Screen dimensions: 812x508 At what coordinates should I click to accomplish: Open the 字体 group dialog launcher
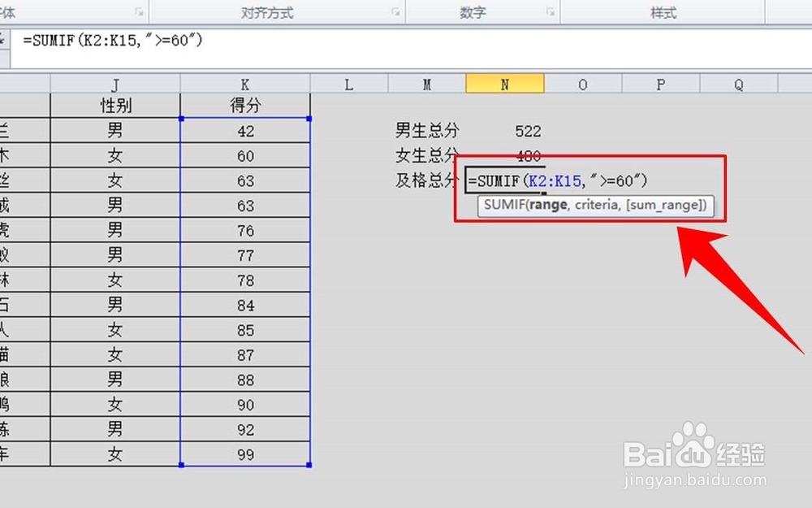138,11
